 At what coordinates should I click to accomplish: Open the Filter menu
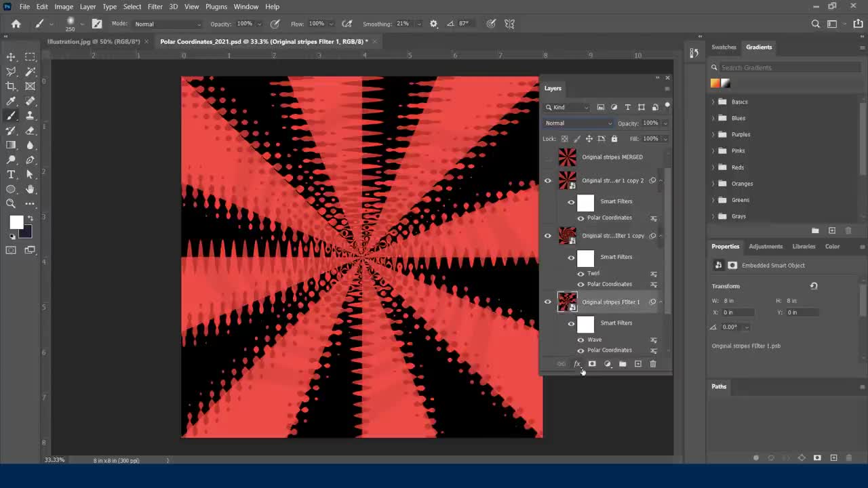coord(155,6)
